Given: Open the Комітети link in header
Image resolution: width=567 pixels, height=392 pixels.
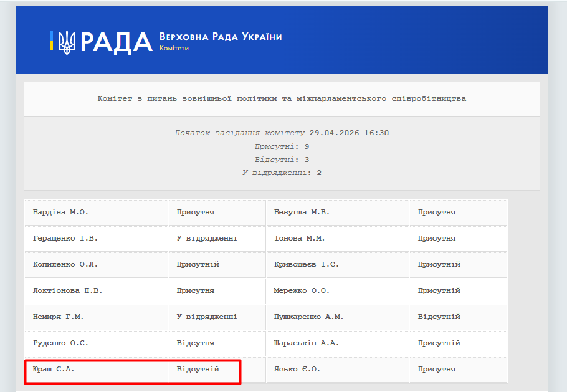Looking at the screenshot, I should [174, 48].
